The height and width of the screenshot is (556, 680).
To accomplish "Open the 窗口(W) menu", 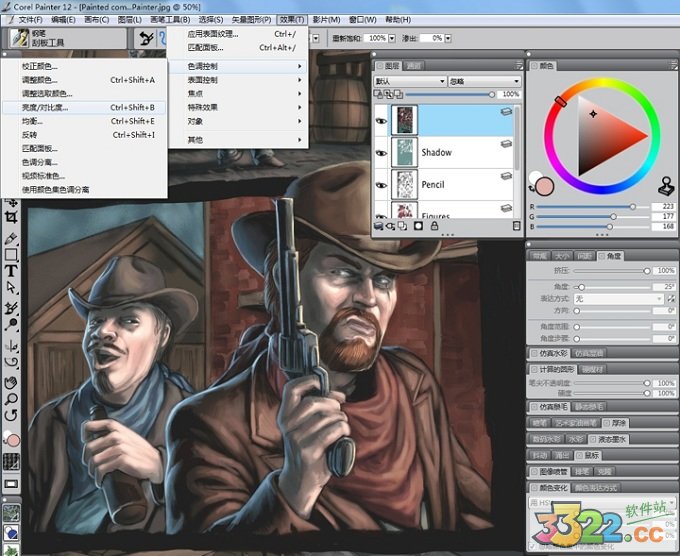I will pos(363,20).
